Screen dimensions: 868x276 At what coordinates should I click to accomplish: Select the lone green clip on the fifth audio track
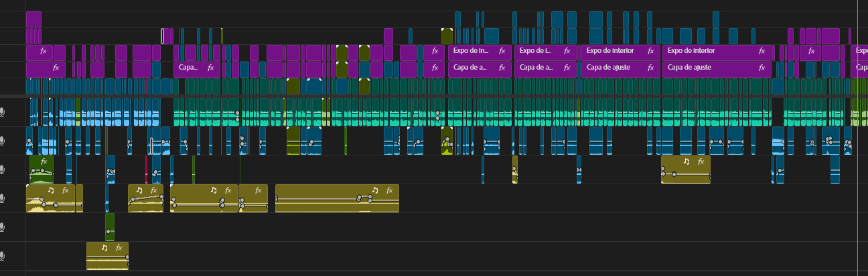(110, 226)
